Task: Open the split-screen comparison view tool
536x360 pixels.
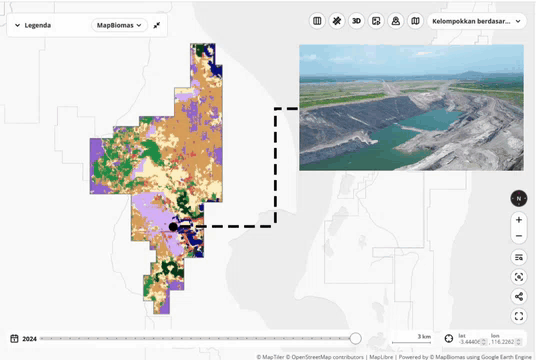Action: (317, 21)
